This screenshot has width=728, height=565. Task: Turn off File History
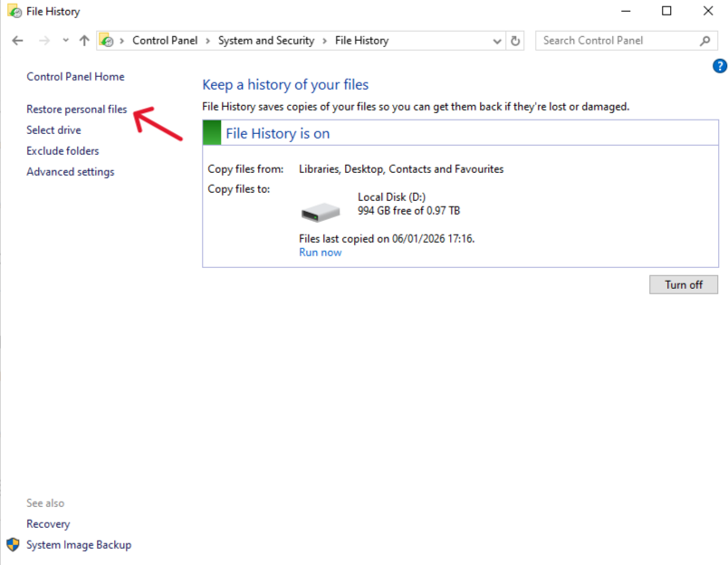(x=683, y=284)
